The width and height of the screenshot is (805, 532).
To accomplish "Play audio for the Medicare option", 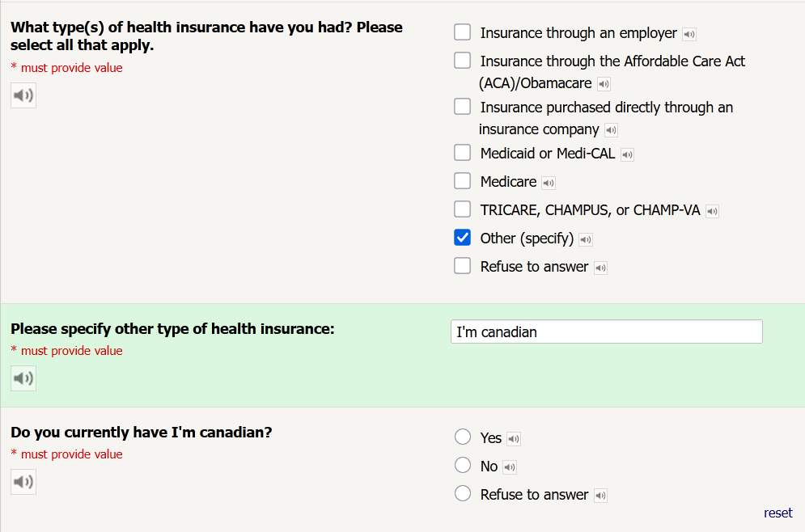I will 549,183.
